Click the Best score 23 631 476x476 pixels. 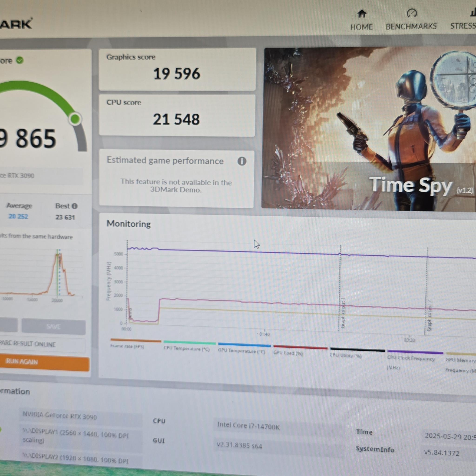(x=65, y=217)
